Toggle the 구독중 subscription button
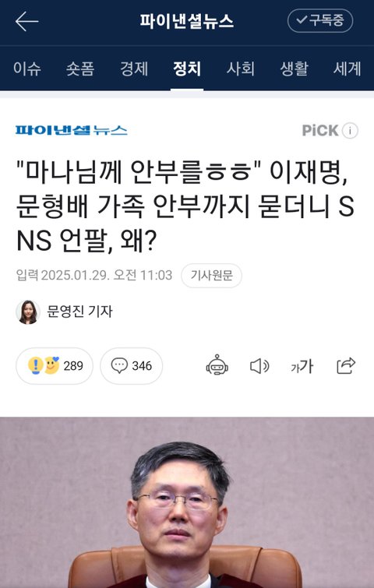The image size is (374, 588). 320,20
